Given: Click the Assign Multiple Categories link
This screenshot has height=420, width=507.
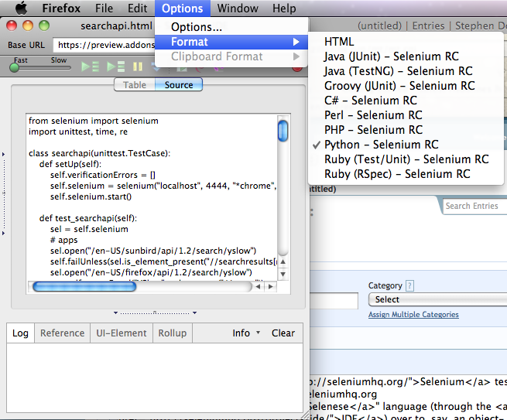Looking at the screenshot, I should coord(413,314).
